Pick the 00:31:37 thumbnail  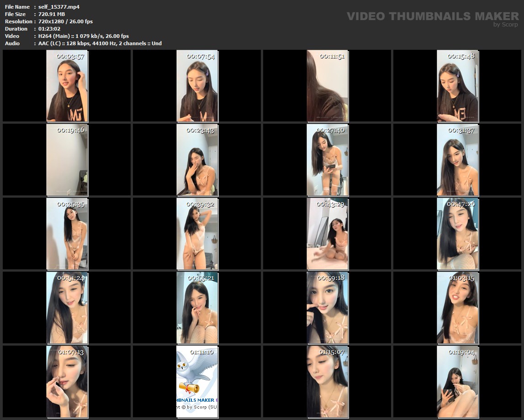point(457,160)
